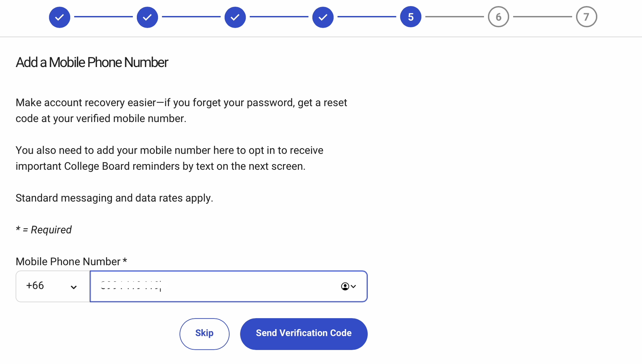The height and width of the screenshot is (364, 642).
Task: Open contact autofill icon in phone field
Action: pos(348,287)
